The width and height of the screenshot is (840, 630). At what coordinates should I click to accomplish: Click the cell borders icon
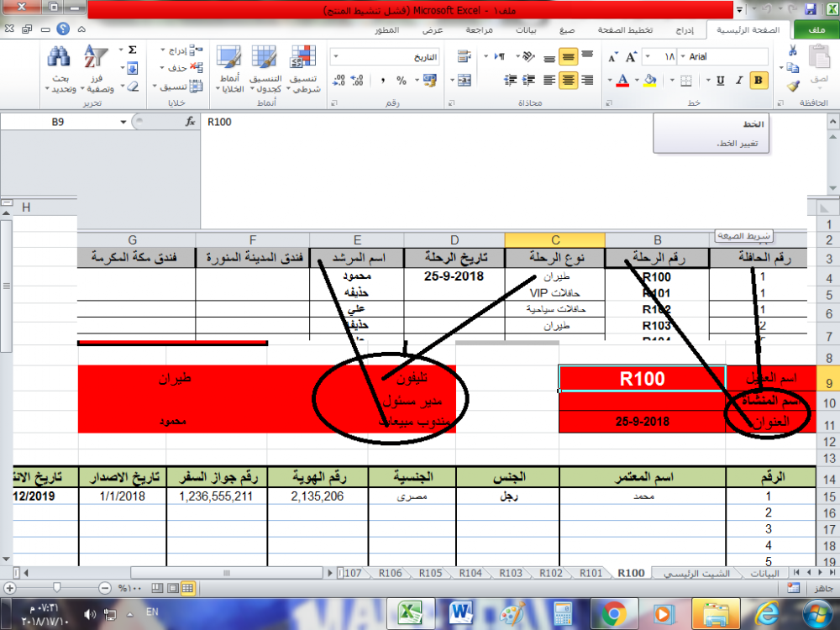click(x=685, y=81)
